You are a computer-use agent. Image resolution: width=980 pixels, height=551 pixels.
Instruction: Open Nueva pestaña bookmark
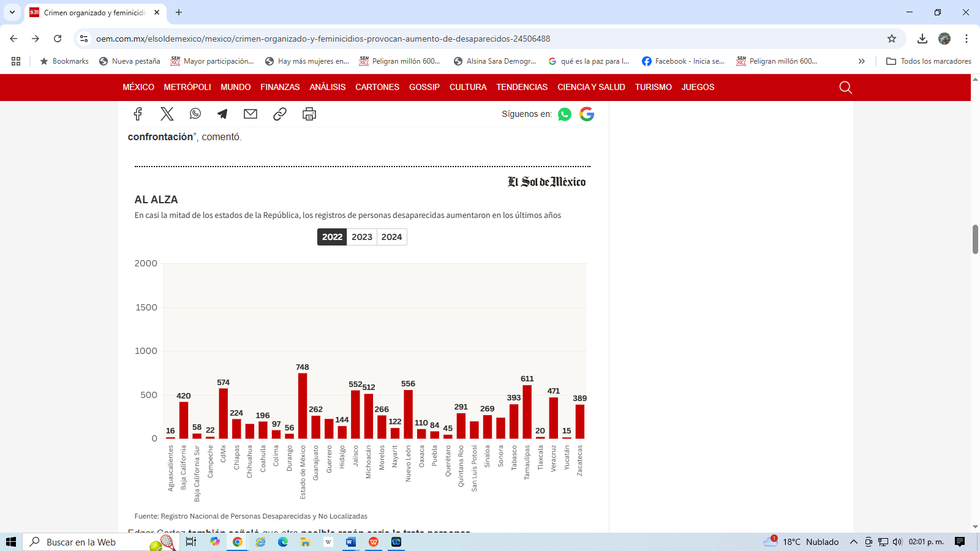point(130,61)
